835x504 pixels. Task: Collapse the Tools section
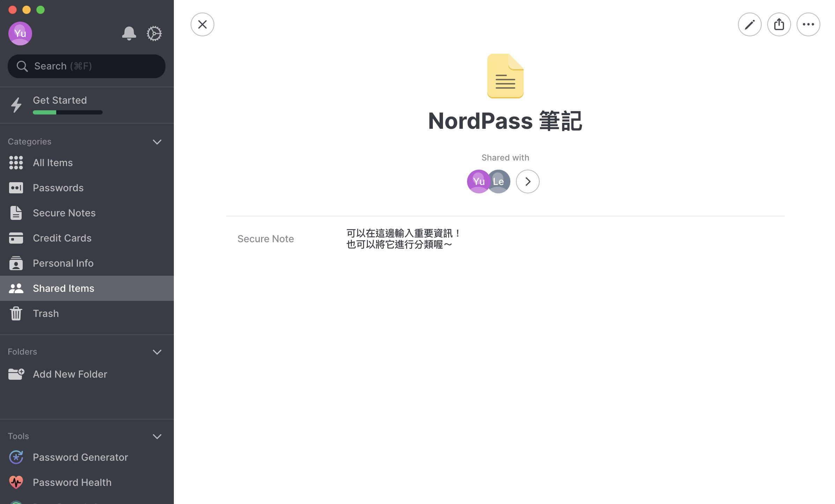coord(157,436)
